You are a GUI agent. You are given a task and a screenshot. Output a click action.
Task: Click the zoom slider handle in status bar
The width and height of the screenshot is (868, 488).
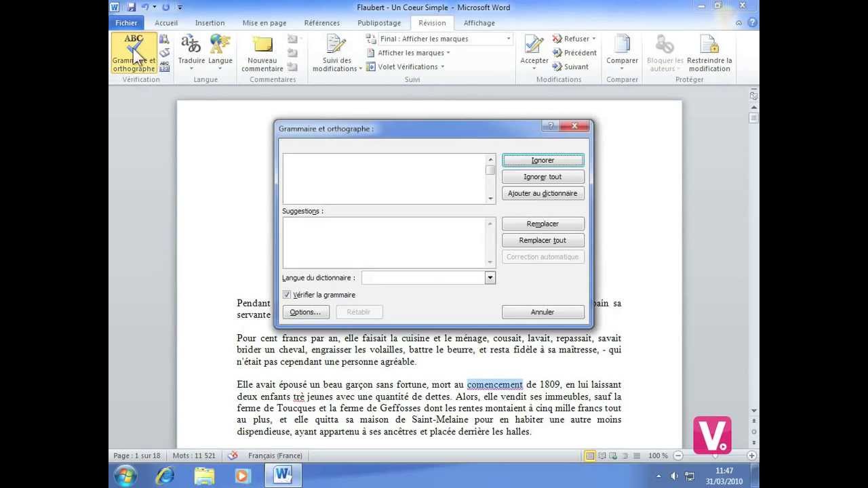coord(715,455)
